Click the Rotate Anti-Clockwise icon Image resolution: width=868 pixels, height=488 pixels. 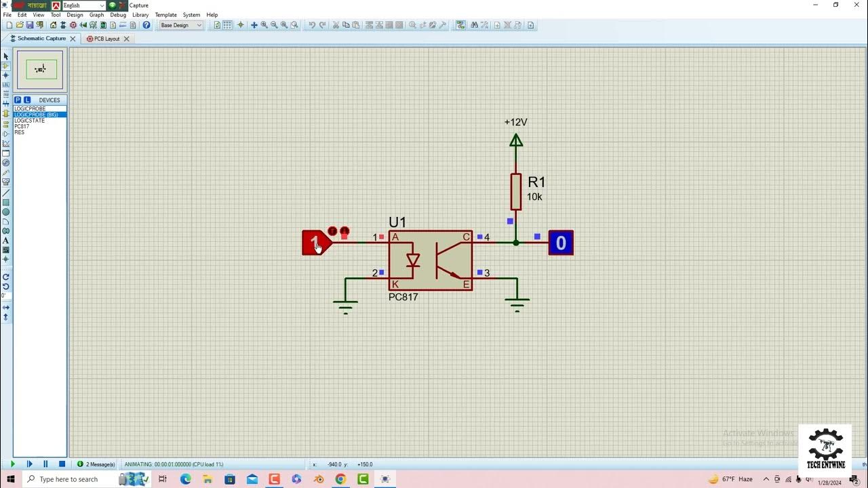point(6,286)
